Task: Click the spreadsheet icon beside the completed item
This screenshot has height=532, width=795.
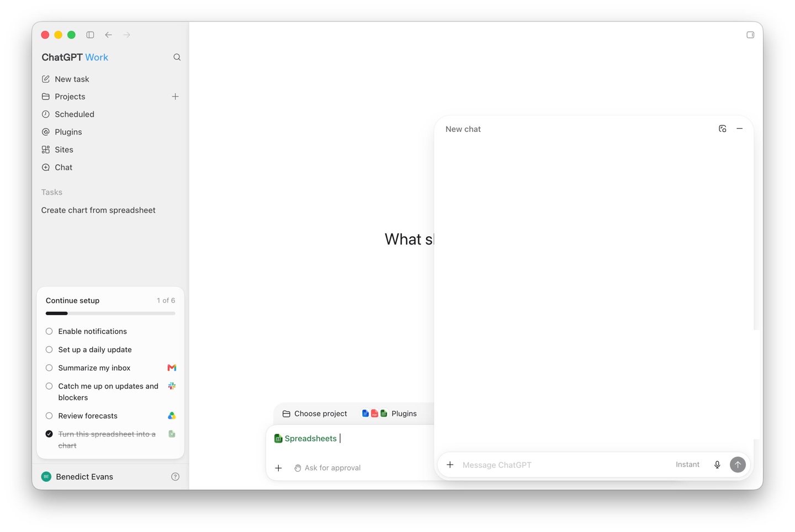Action: point(172,434)
